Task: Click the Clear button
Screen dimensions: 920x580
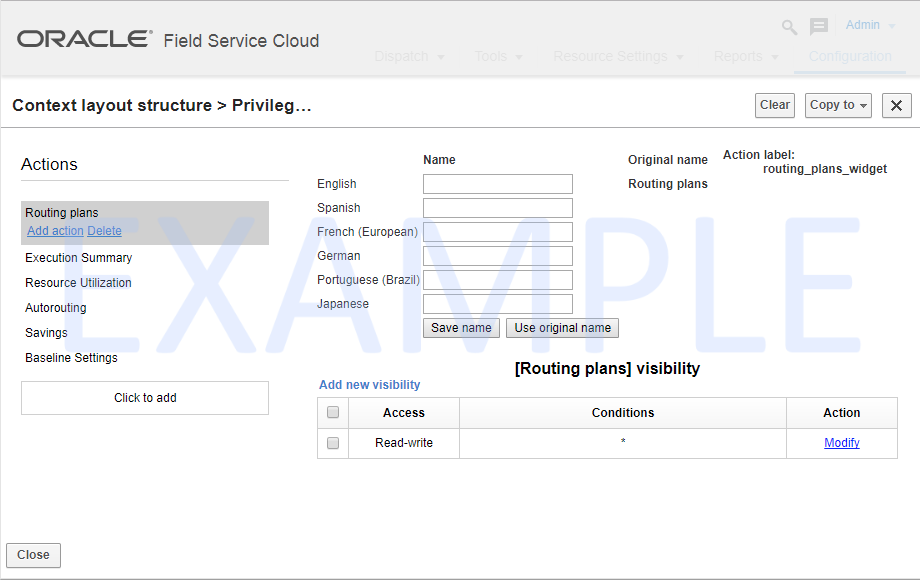Action: click(775, 105)
